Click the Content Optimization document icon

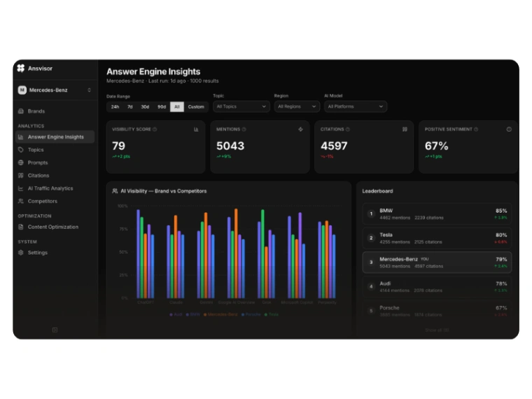(x=21, y=227)
